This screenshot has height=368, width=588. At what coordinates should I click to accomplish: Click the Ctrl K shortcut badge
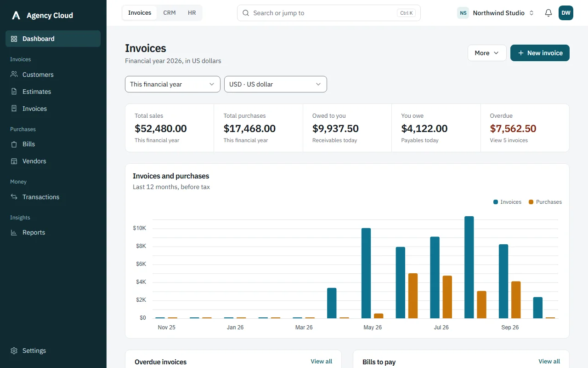[407, 13]
